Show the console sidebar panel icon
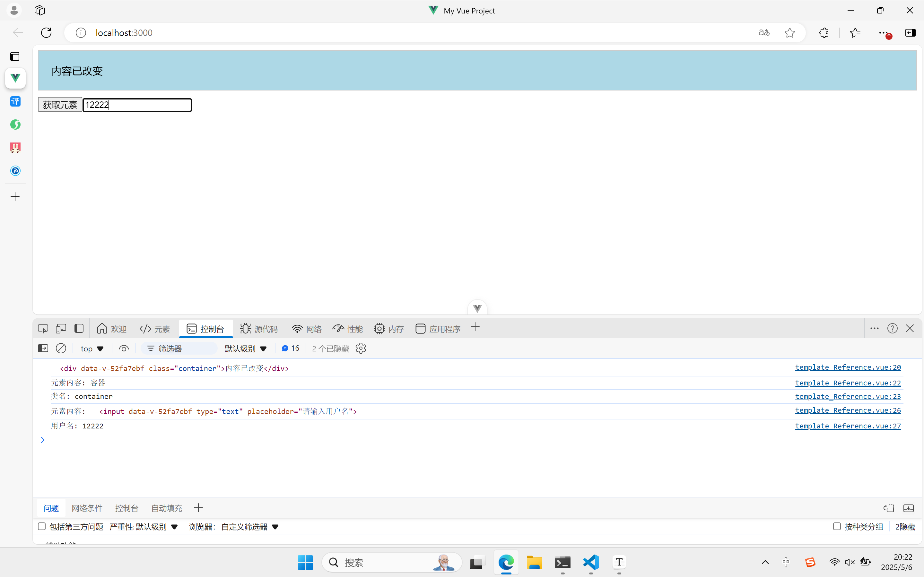The height and width of the screenshot is (577, 924). [43, 349]
